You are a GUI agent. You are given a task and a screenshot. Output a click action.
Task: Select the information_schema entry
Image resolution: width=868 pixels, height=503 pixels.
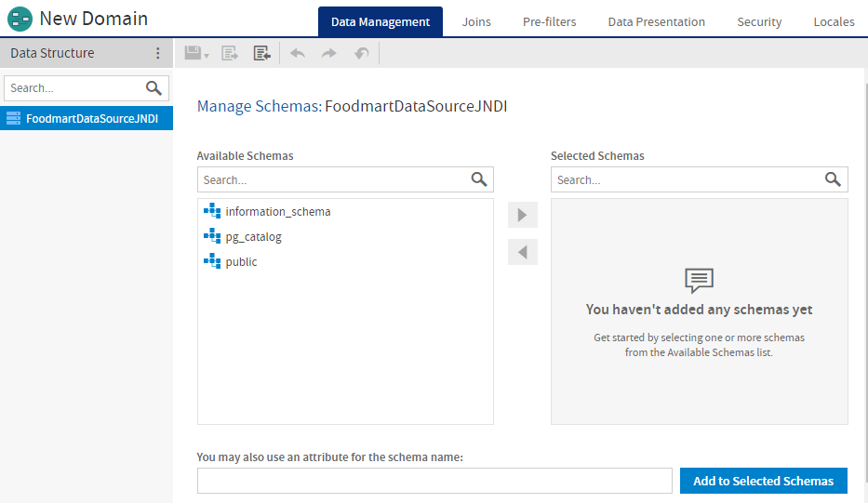pyautogui.click(x=345, y=211)
